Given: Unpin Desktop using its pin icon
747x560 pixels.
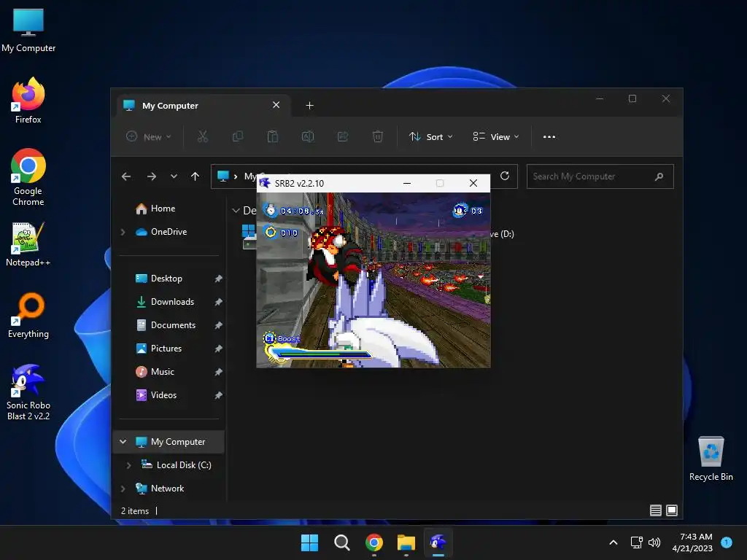Looking at the screenshot, I should [218, 279].
